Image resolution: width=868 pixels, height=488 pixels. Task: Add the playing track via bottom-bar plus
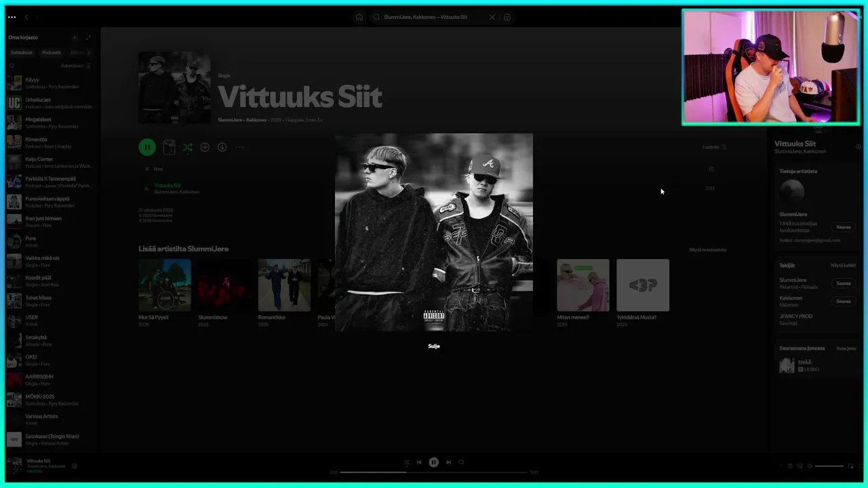[x=75, y=466]
